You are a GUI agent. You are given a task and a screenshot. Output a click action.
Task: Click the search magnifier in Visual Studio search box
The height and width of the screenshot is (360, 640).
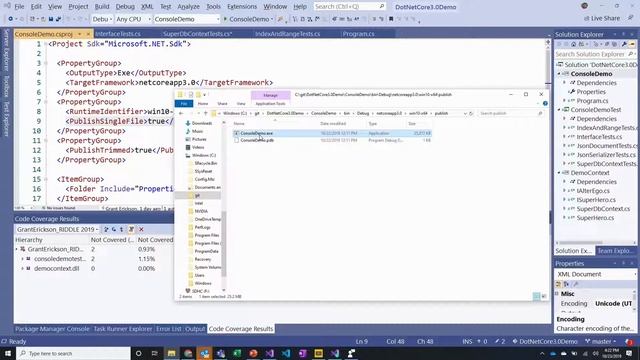click(x=382, y=7)
